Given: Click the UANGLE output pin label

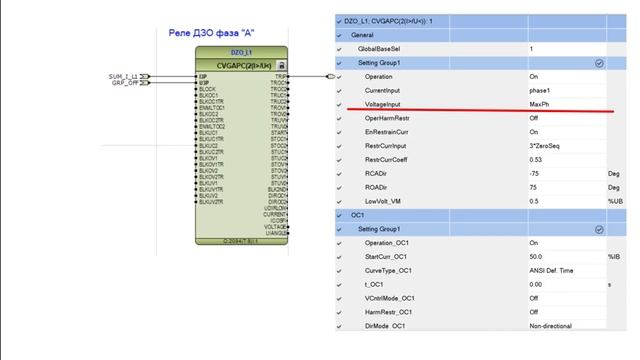Looking at the screenshot, I should [x=276, y=233].
